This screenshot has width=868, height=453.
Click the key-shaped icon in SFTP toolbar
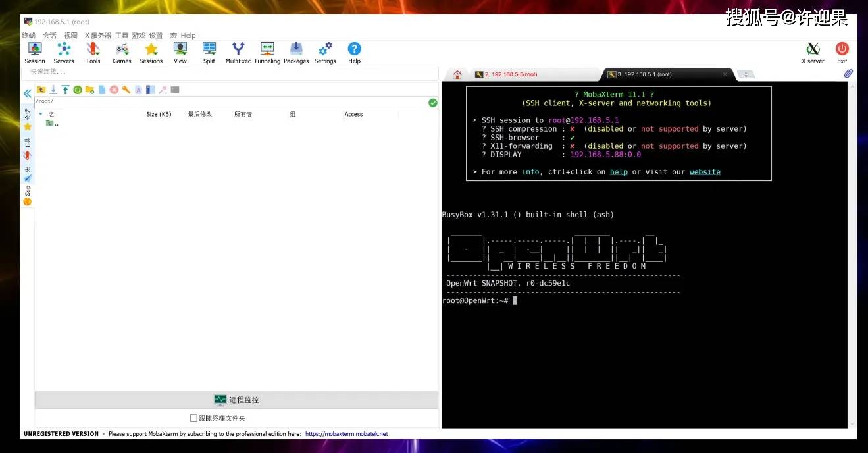pyautogui.click(x=126, y=90)
